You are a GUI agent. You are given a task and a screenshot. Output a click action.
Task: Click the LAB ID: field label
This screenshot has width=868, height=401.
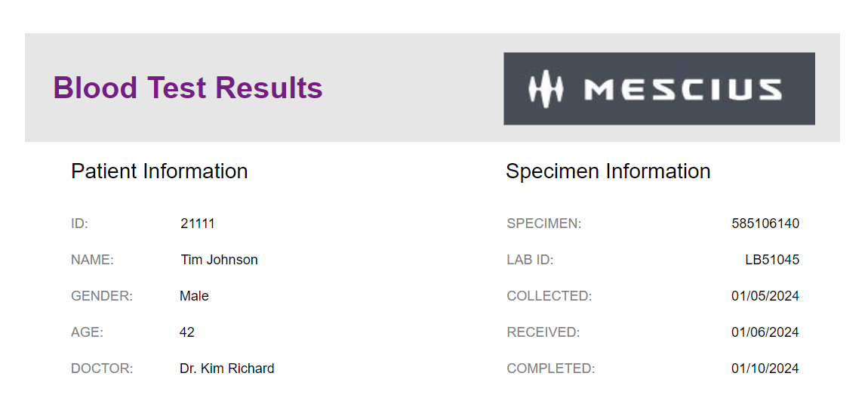[530, 260]
